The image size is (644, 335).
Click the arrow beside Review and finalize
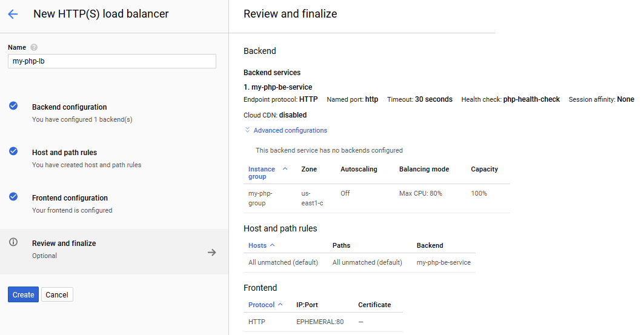(212, 252)
